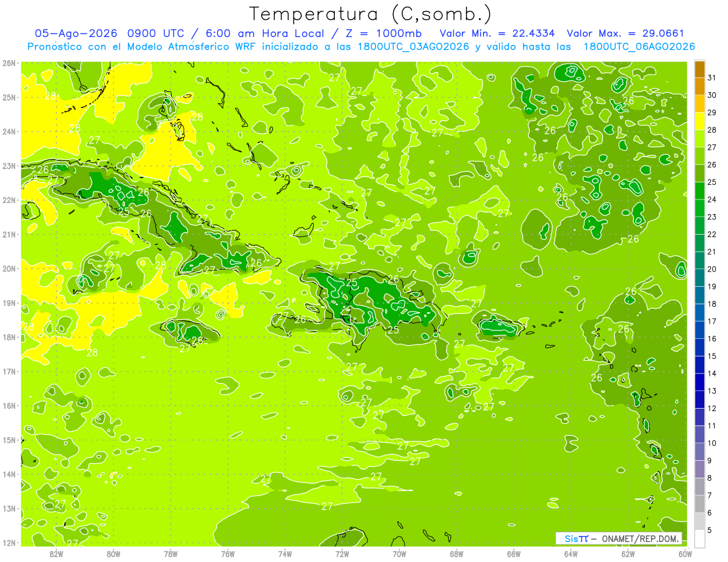Click the "1800UTC_06AGO2026" valid-until timestamp

639,47
